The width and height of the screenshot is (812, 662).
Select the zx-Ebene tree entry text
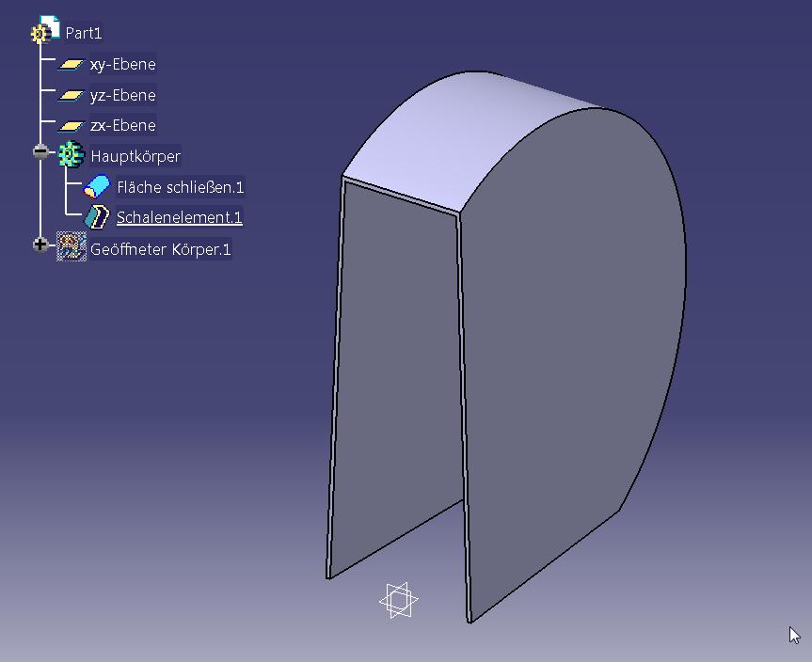pos(122,125)
